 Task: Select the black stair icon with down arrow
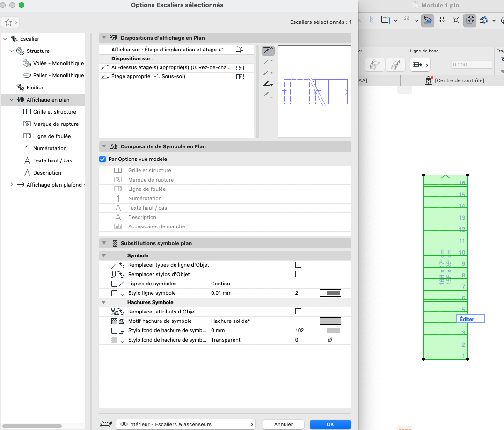click(268, 84)
